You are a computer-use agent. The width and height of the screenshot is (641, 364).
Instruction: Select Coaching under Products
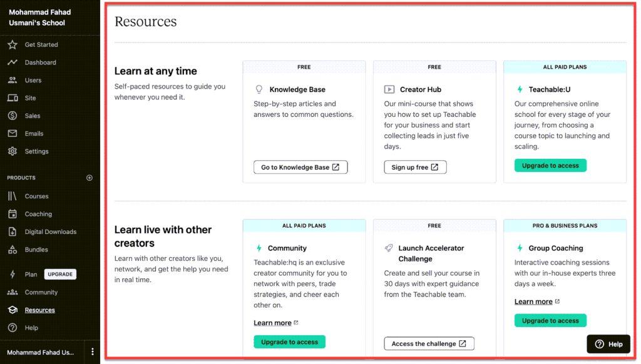[x=38, y=214]
